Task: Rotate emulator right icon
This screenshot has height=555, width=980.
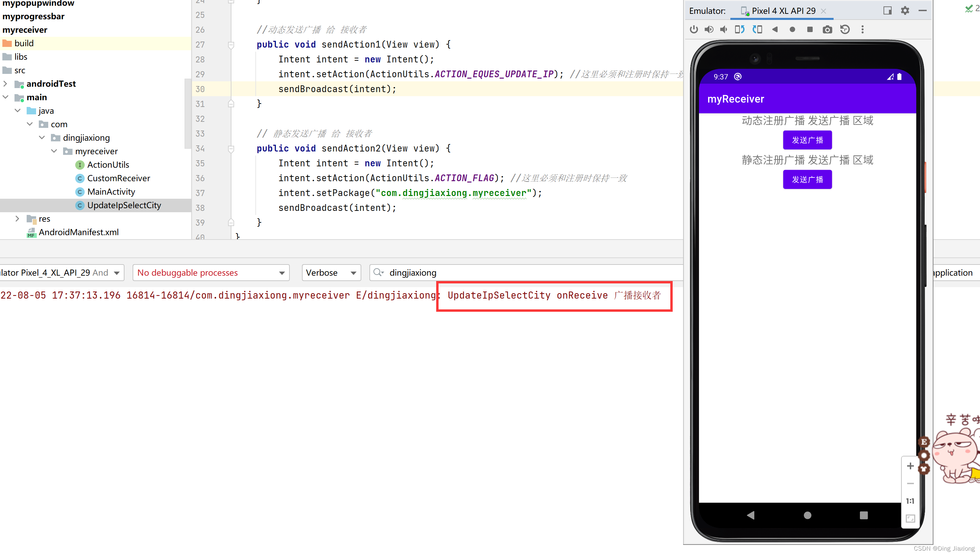Action: pos(757,29)
